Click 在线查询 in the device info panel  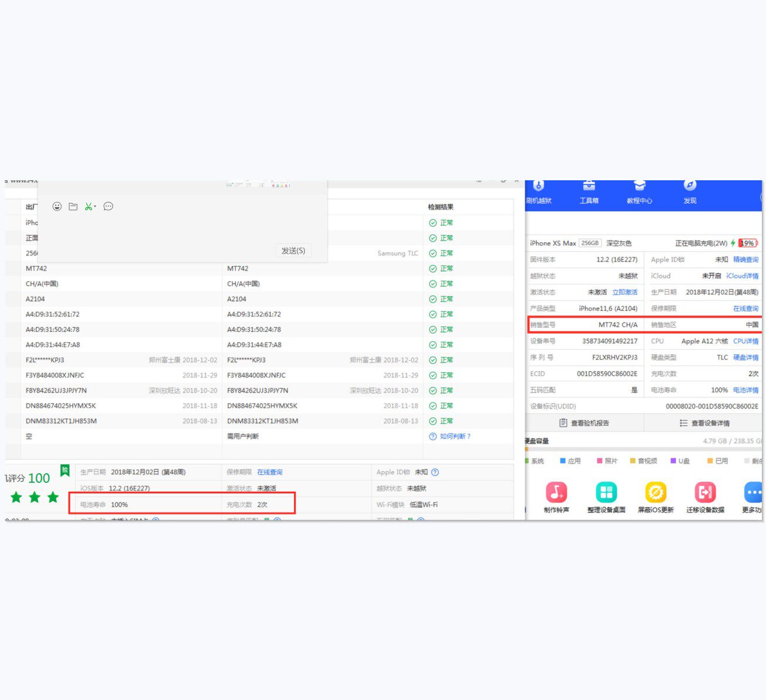click(746, 308)
